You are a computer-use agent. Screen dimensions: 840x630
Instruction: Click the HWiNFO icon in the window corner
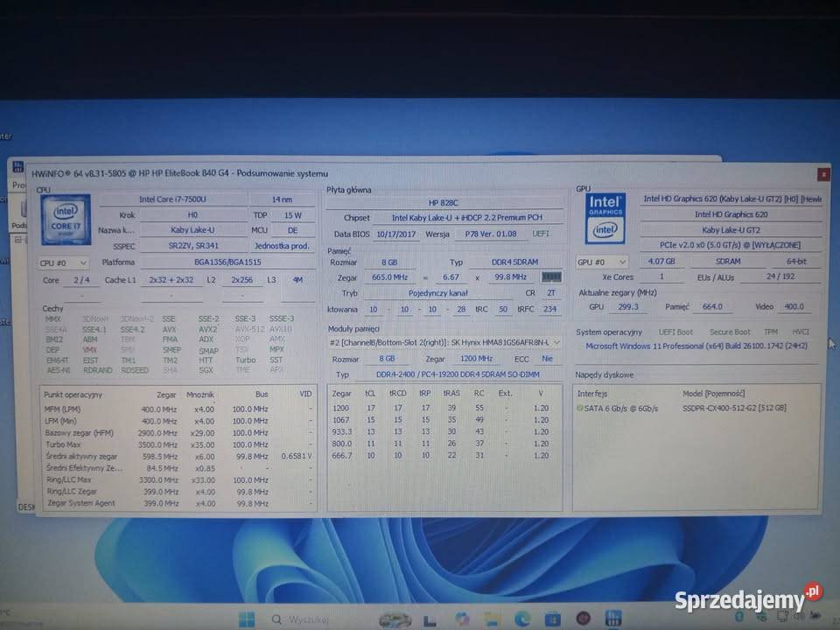coord(18,166)
